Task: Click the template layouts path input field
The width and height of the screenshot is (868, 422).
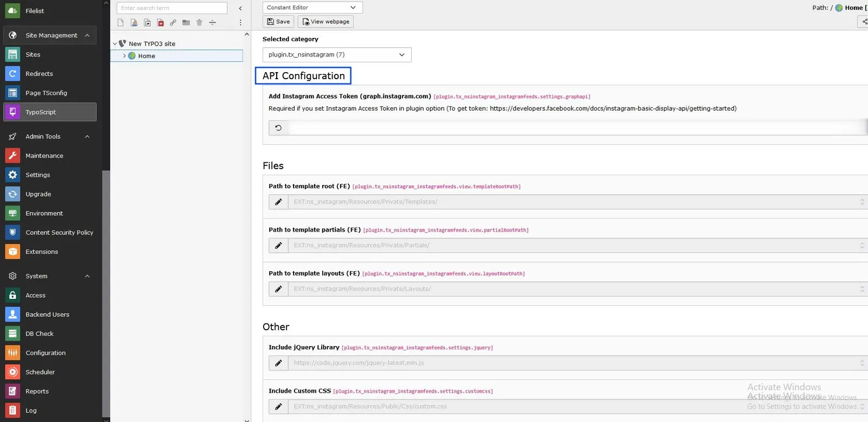Action: click(x=578, y=289)
